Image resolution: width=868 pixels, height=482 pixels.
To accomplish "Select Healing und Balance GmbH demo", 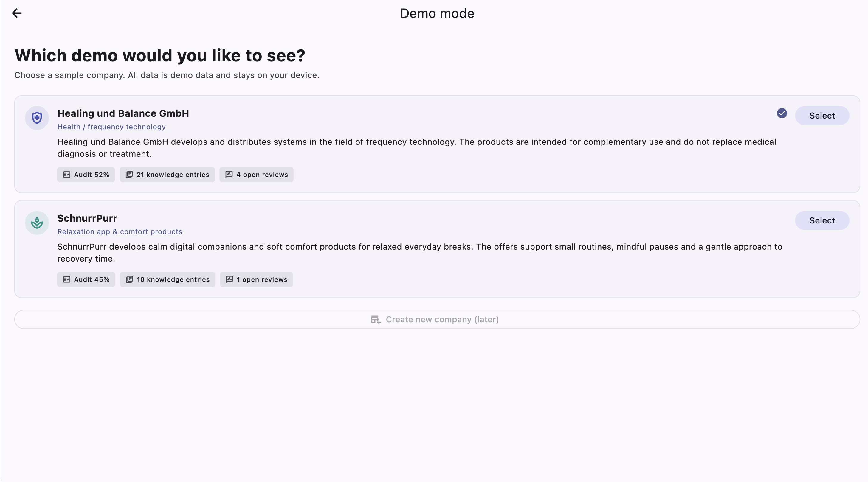I will [x=822, y=116].
